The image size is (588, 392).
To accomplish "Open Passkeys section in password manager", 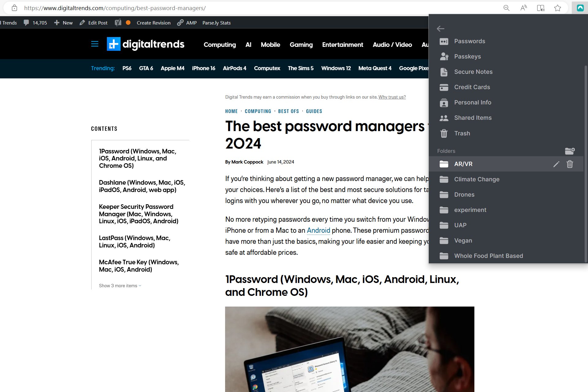I will (467, 56).
